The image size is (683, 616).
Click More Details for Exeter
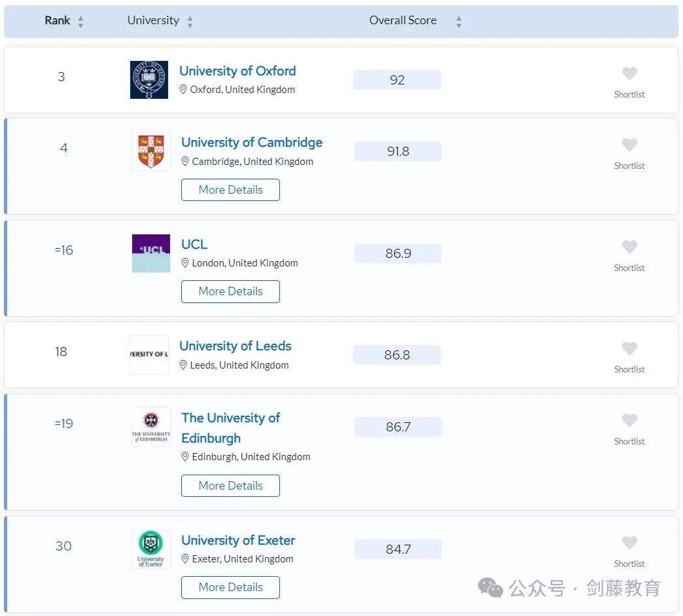coord(230,587)
